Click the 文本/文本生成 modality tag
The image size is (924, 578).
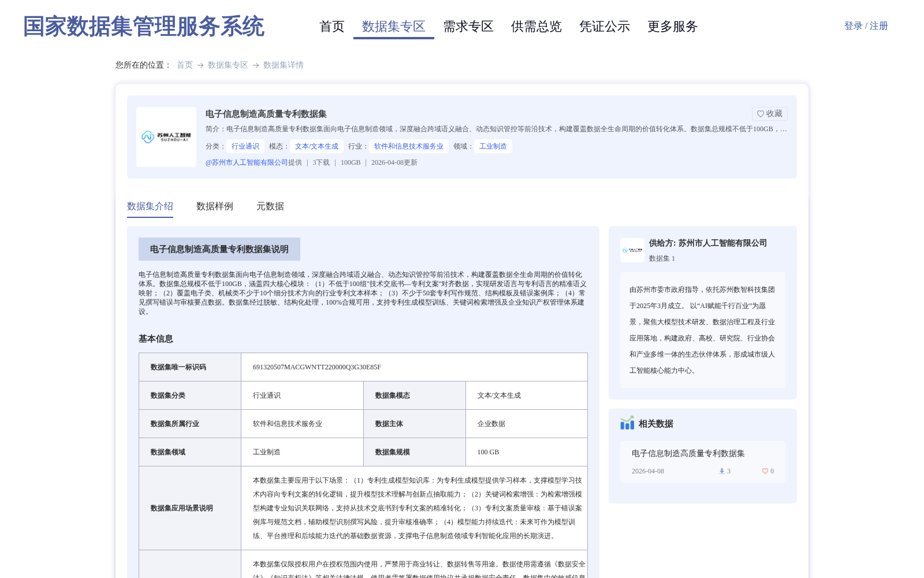(x=317, y=146)
